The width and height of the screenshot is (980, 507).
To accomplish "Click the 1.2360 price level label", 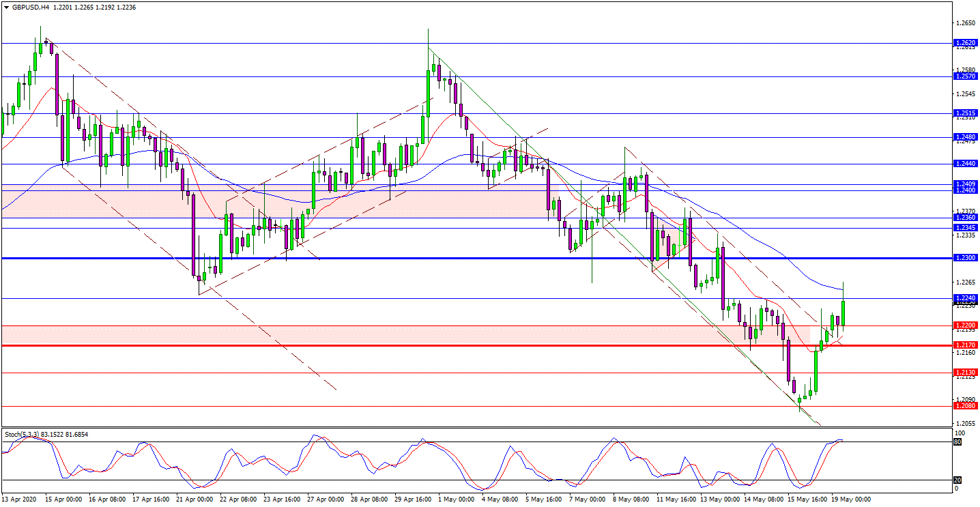I will (x=965, y=218).
